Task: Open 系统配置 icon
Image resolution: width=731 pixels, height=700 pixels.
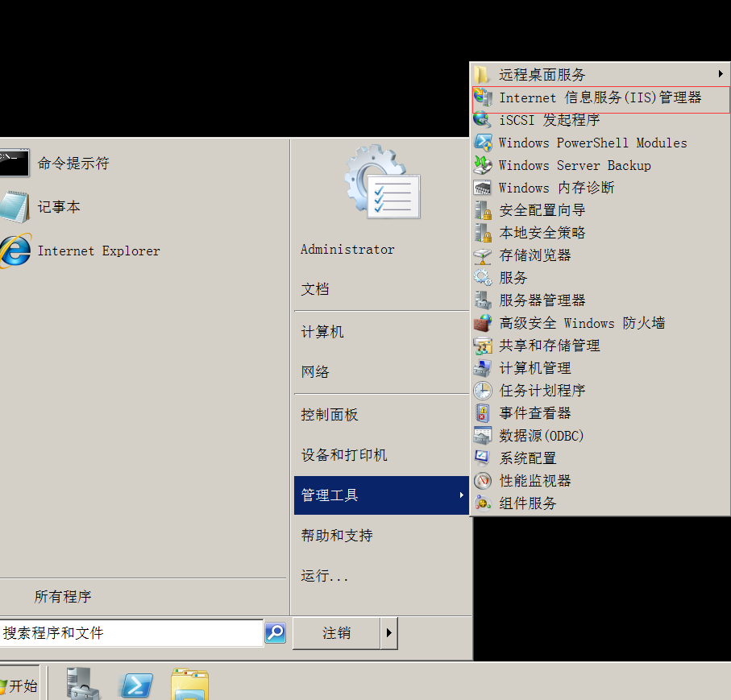Action: [482, 458]
